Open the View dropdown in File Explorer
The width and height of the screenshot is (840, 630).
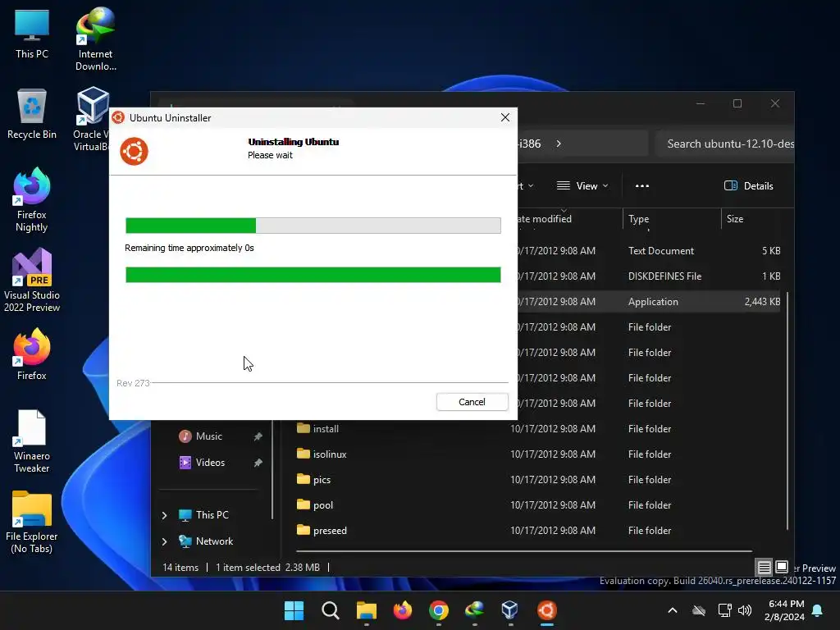click(582, 186)
